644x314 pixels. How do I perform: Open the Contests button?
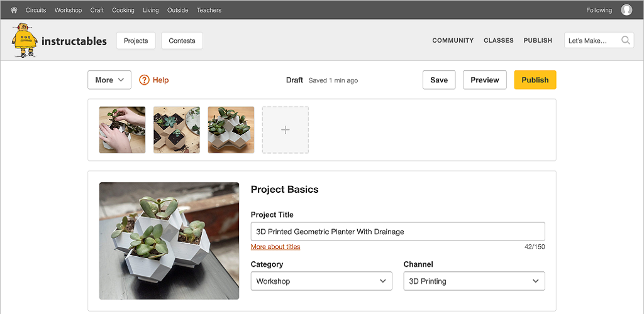click(x=182, y=41)
